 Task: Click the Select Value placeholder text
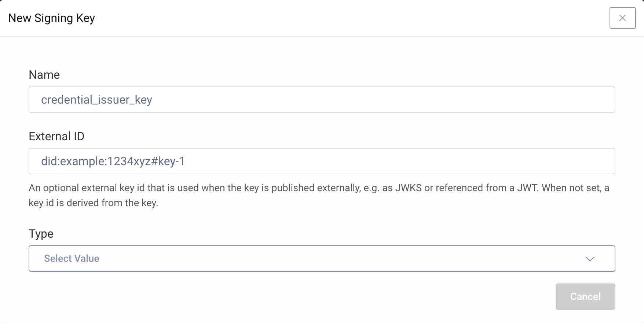[72, 259]
